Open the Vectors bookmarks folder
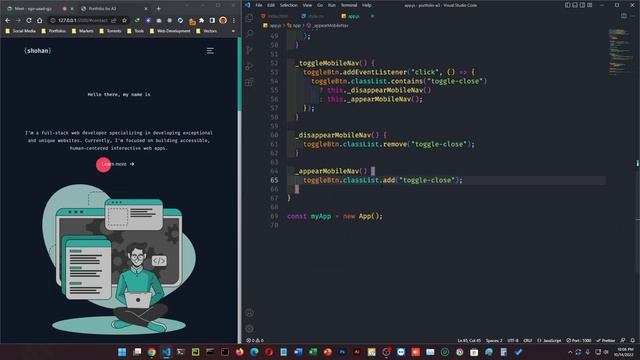The height and width of the screenshot is (360, 640). point(207,31)
